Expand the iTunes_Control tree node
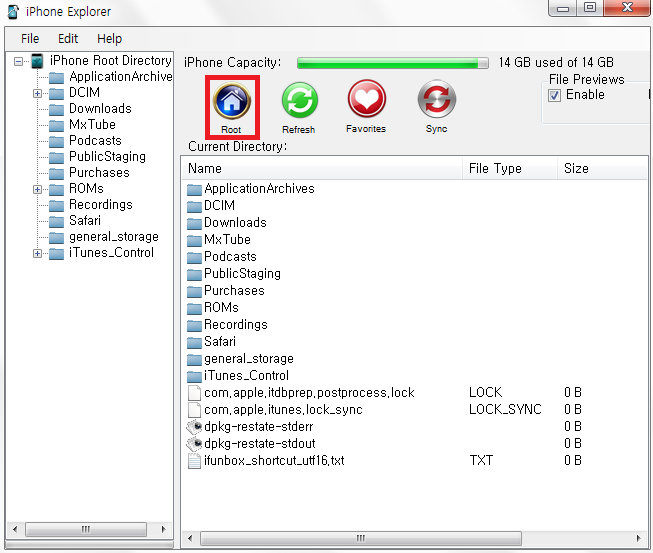Screen dimensions: 653x553 [x=37, y=253]
